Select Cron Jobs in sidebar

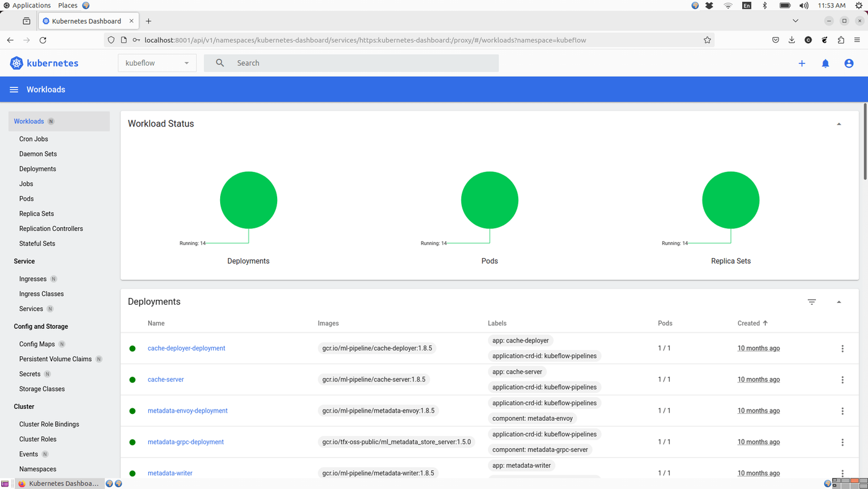click(x=33, y=140)
